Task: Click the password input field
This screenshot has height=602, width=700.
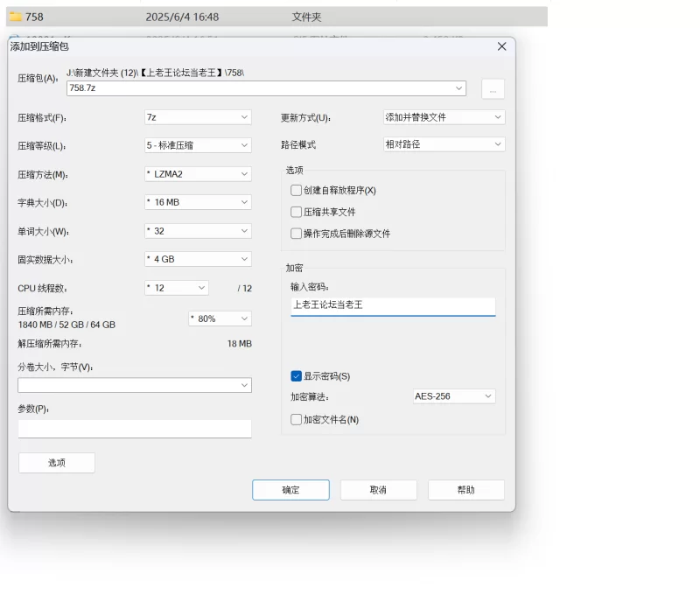Action: pyautogui.click(x=392, y=305)
